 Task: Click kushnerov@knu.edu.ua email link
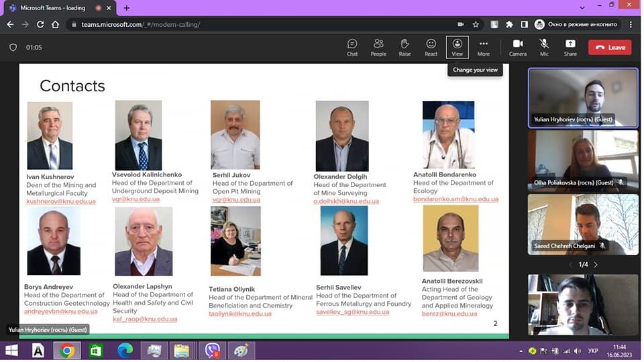pyautogui.click(x=61, y=202)
